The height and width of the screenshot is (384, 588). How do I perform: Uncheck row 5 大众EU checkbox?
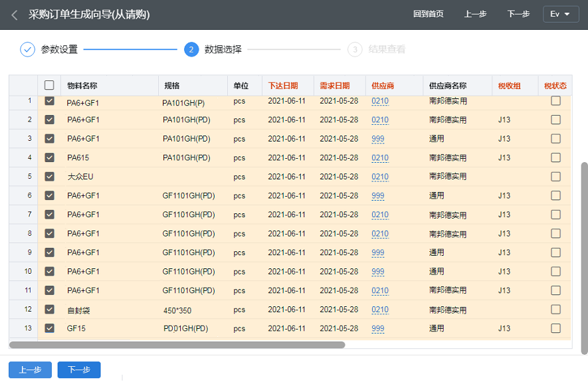pyautogui.click(x=49, y=177)
